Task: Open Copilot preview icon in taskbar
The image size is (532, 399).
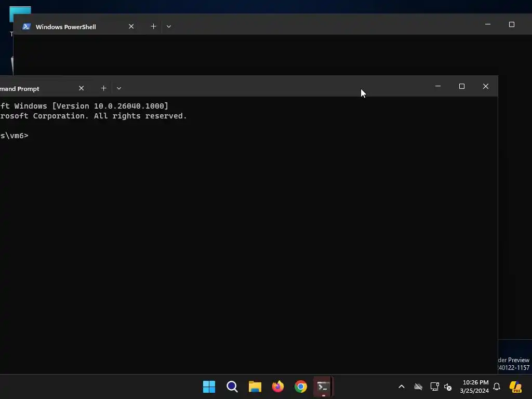Action: click(515, 387)
